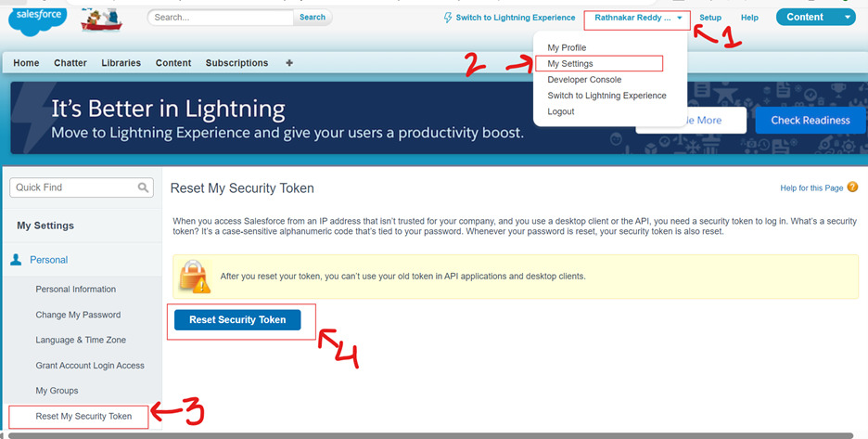Click the help question mark icon

pos(852,187)
